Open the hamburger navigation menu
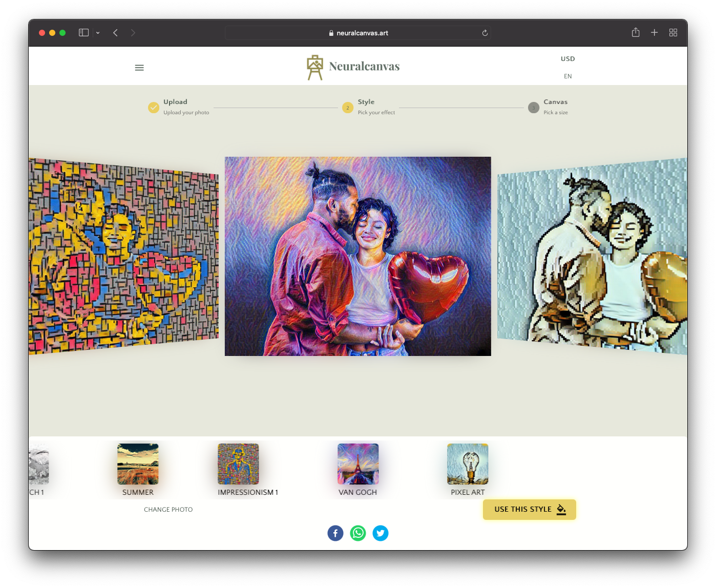The image size is (716, 588). [139, 67]
